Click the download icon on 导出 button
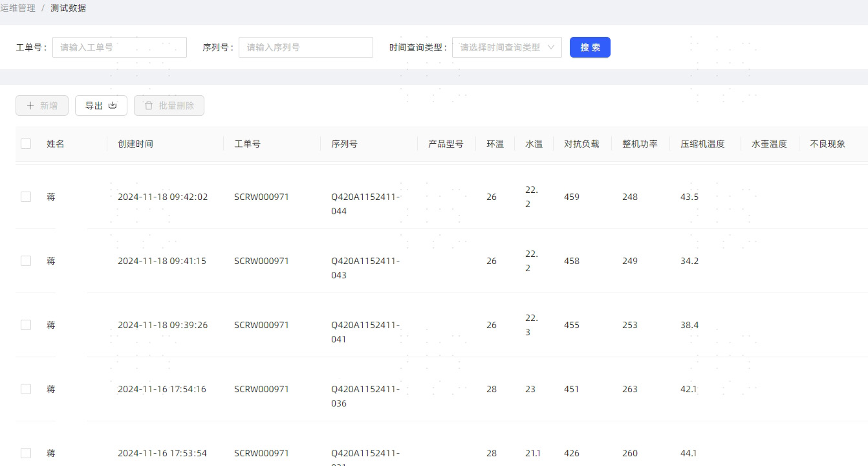Viewport: 868px width, 466px height. coord(113,105)
